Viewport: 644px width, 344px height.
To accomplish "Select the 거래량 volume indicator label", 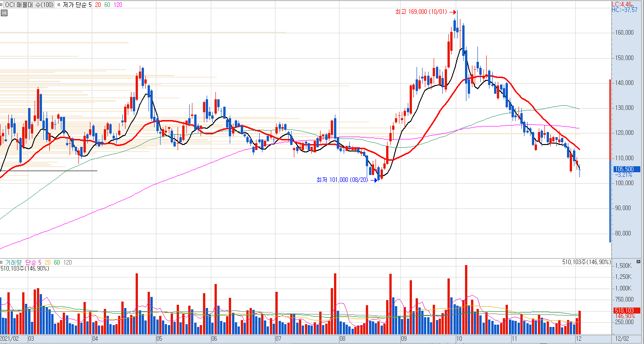I will pyautogui.click(x=13, y=262).
